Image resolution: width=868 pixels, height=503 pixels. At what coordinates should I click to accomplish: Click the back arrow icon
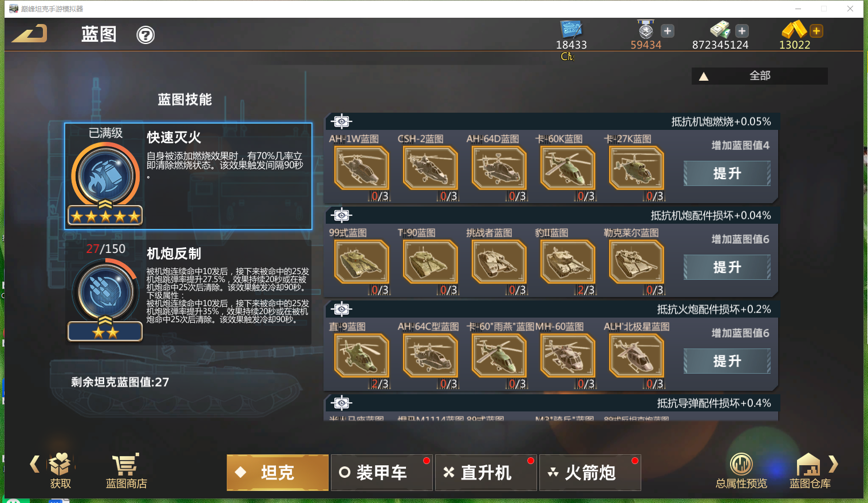click(x=30, y=34)
